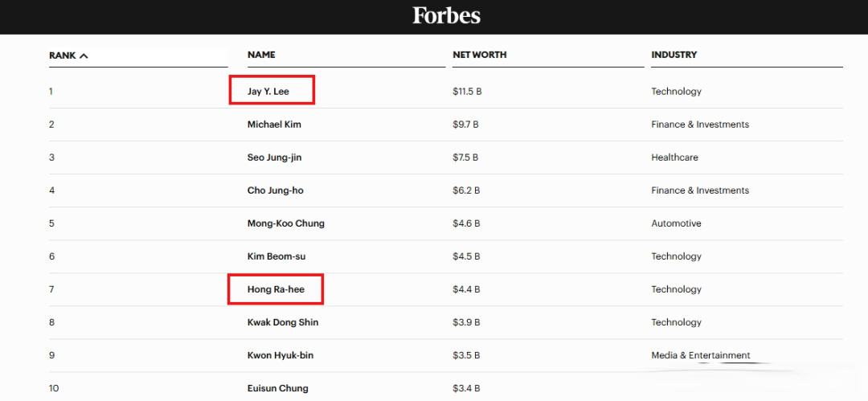Screen dimensions: 868x401
Task: Open Michael Kim's profile
Action: (x=274, y=125)
